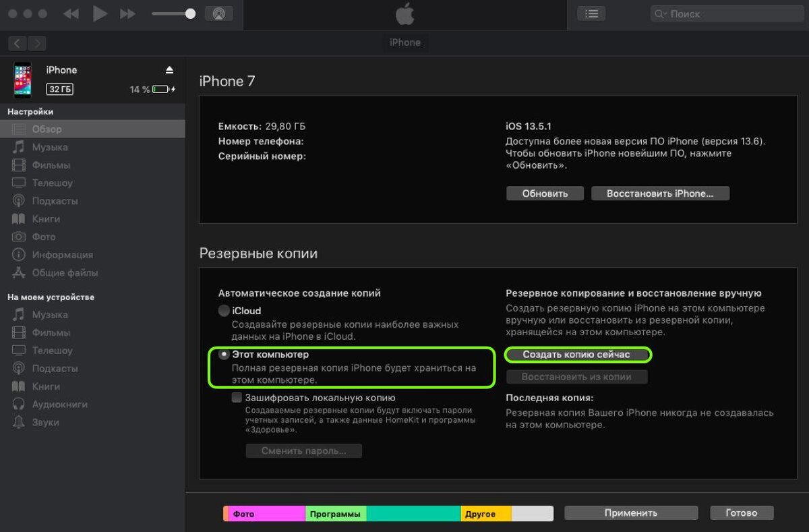The height and width of the screenshot is (532, 809).
Task: Open Фильмы under Настройки
Action: click(x=92, y=165)
